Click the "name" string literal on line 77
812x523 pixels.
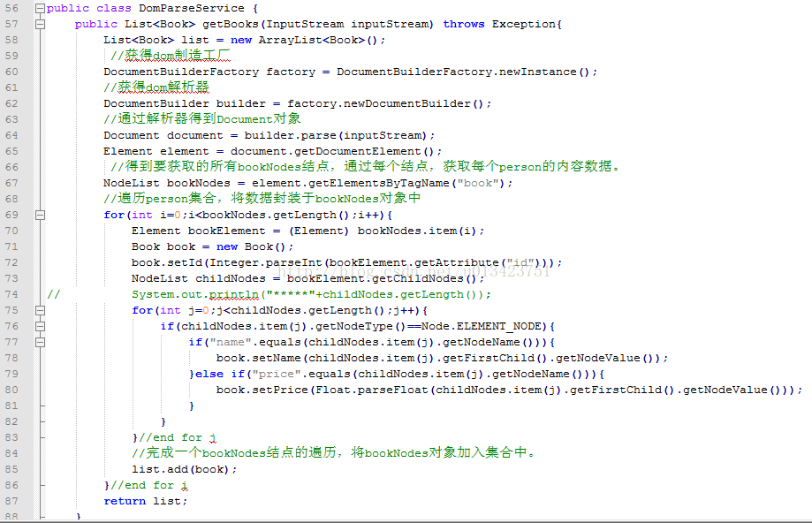click(231, 342)
